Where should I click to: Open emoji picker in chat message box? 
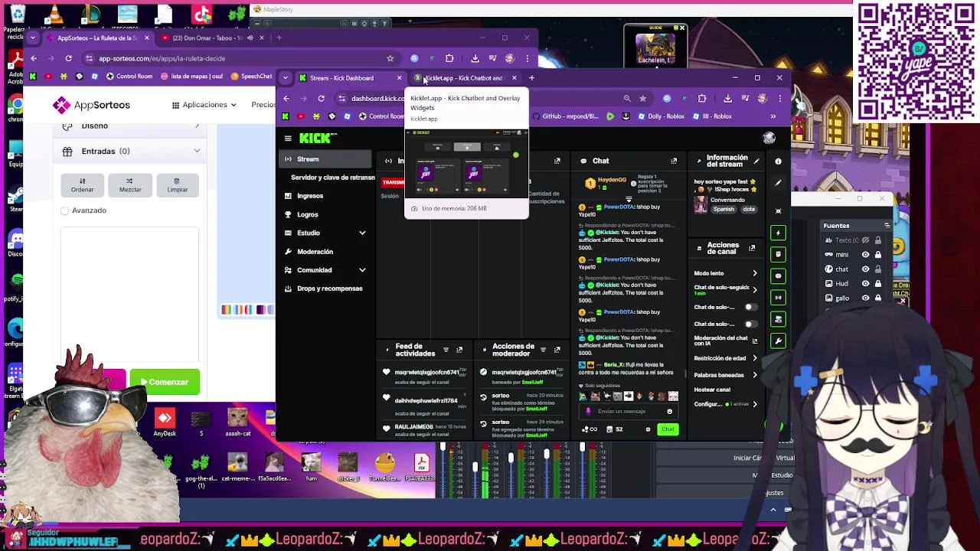tap(669, 412)
